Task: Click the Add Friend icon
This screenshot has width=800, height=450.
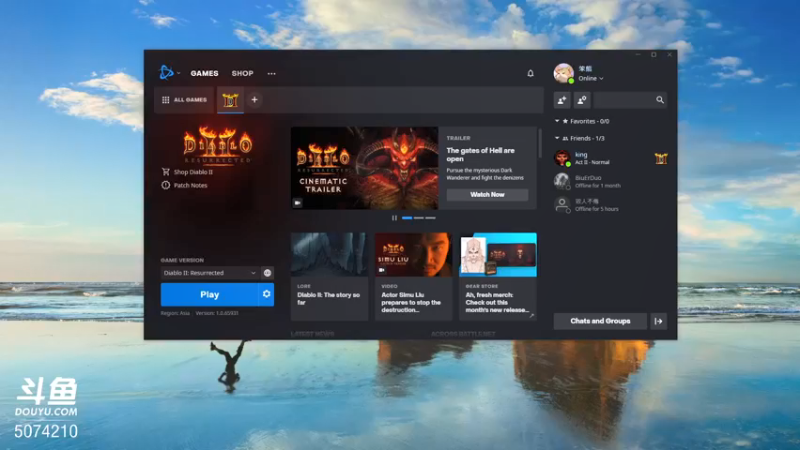Action: [x=562, y=101]
